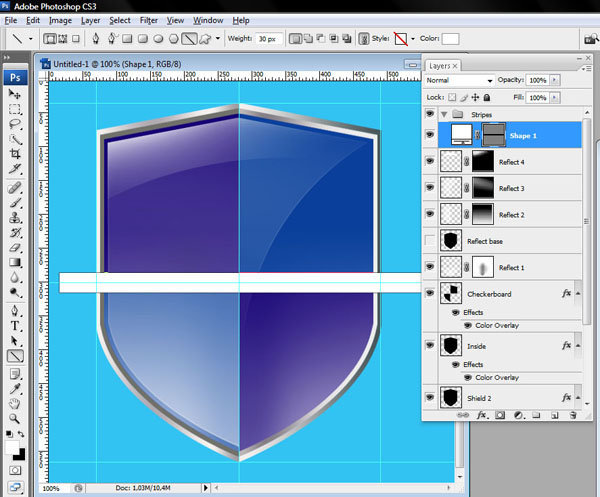The image size is (600, 497).
Task: Hide the Inside layer
Action: tap(430, 345)
